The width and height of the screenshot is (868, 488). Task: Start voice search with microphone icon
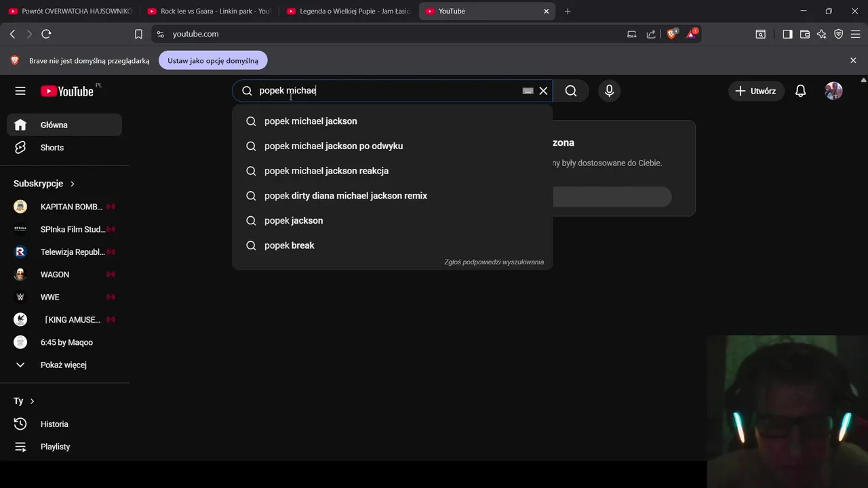[609, 91]
